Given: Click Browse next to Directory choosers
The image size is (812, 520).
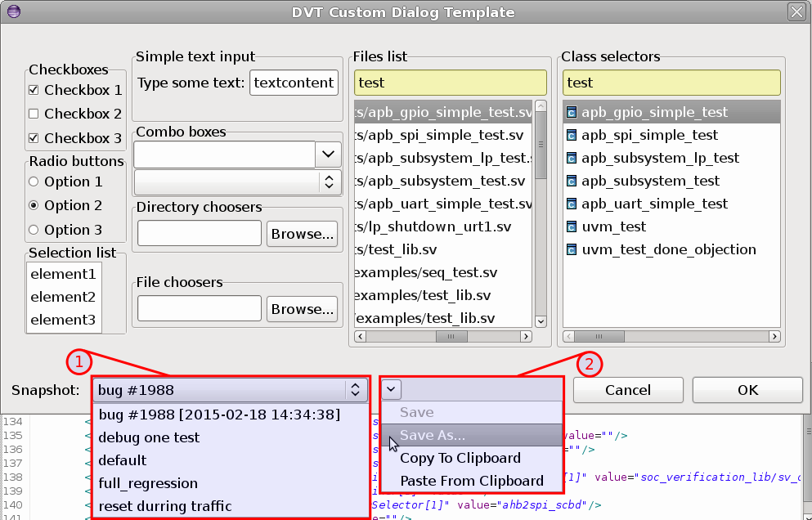Looking at the screenshot, I should pos(302,233).
